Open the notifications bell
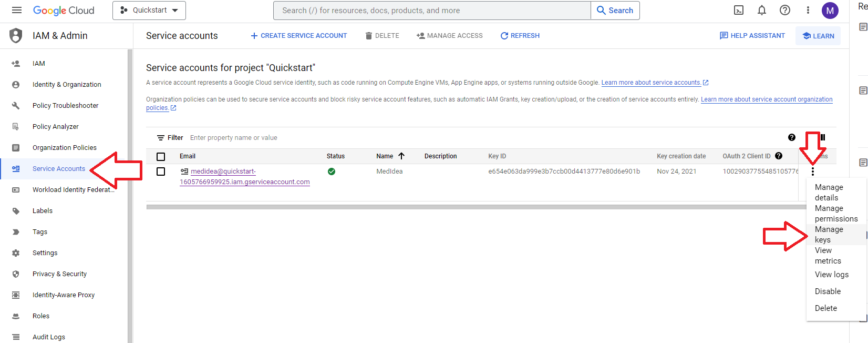Image resolution: width=868 pixels, height=343 pixels. point(762,10)
